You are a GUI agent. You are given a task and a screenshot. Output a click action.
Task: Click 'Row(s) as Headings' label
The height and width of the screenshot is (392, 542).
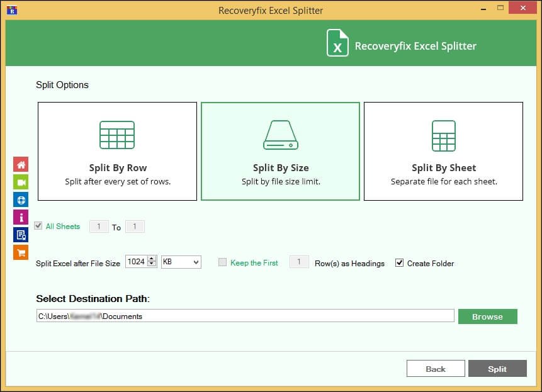pyautogui.click(x=349, y=264)
